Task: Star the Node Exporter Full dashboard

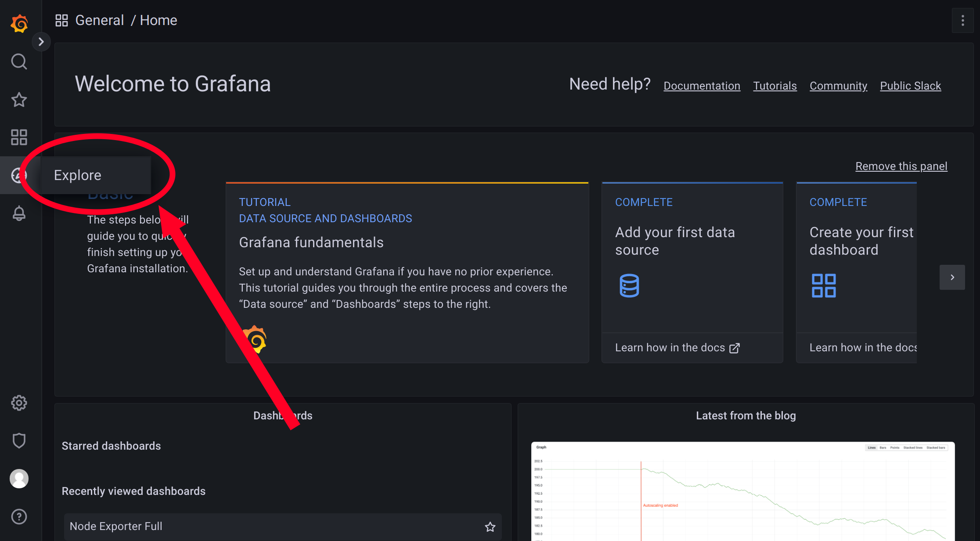Action: click(490, 527)
